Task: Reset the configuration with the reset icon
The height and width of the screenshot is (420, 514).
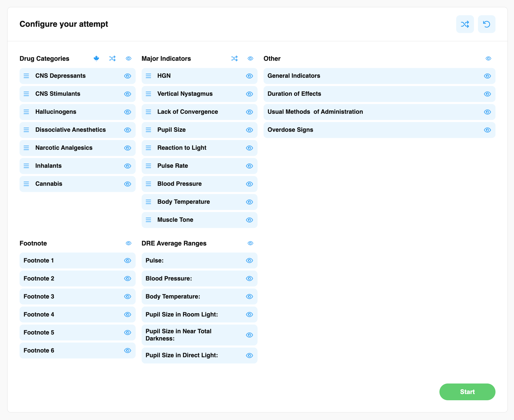Action: pyautogui.click(x=486, y=24)
